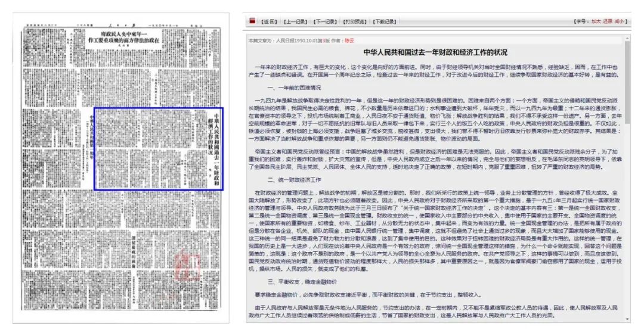644x336 pixels.
Task: Click article title 中华人民共和国过去一年财政和经济工作的状况
Action: click(435, 52)
